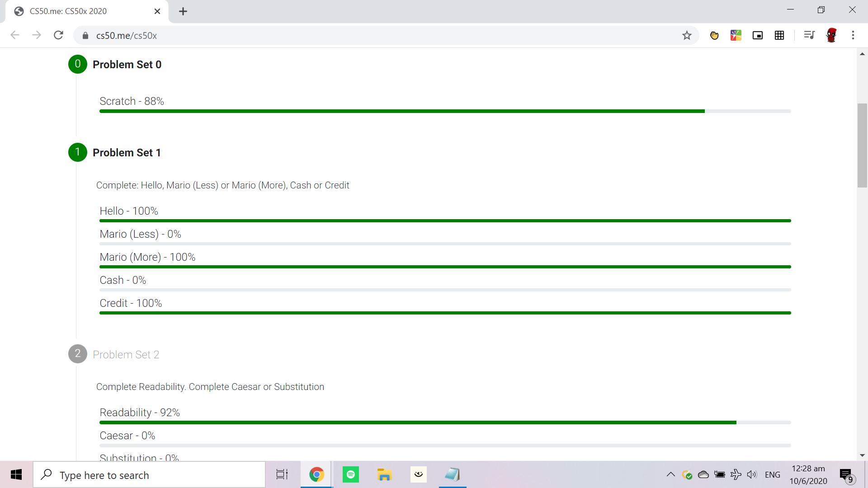Collapse Problem Set 0 circle
This screenshot has width=868, height=488.
pos(78,64)
